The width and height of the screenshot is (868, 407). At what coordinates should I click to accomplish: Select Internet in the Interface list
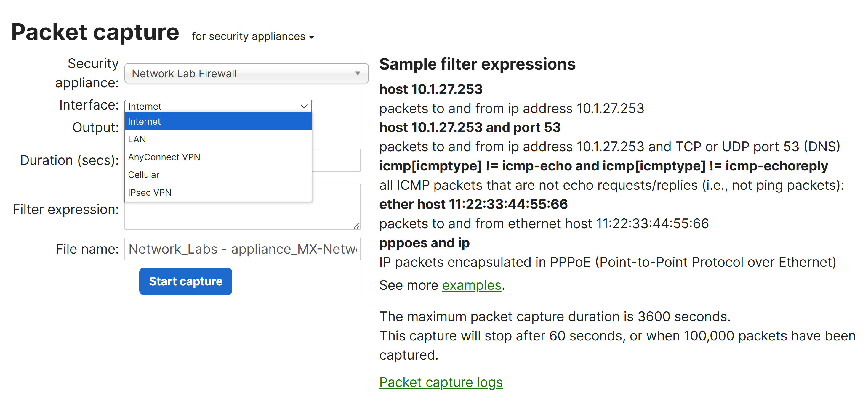(x=218, y=122)
